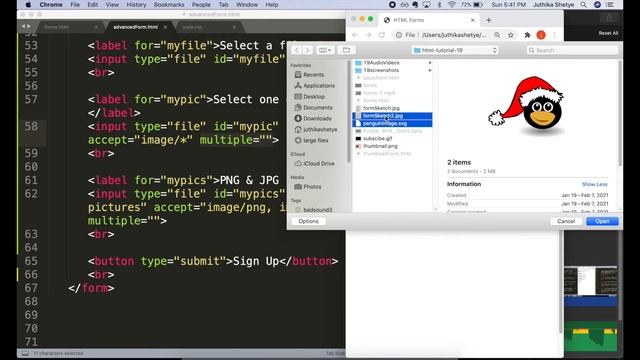Select the badsound3 tag
Screen dimensions: 640x360
coord(318,210)
